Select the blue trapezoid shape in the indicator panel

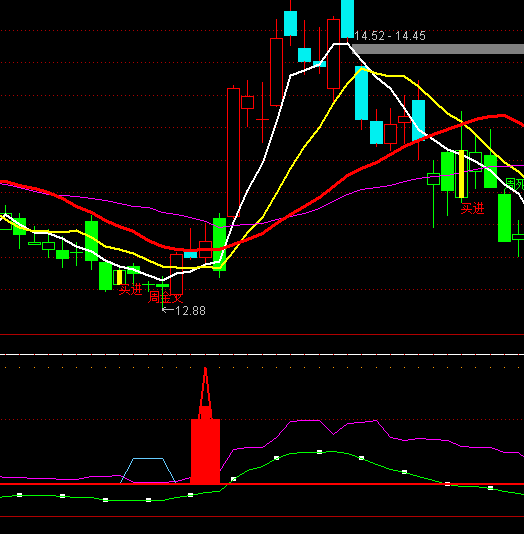tap(148, 470)
